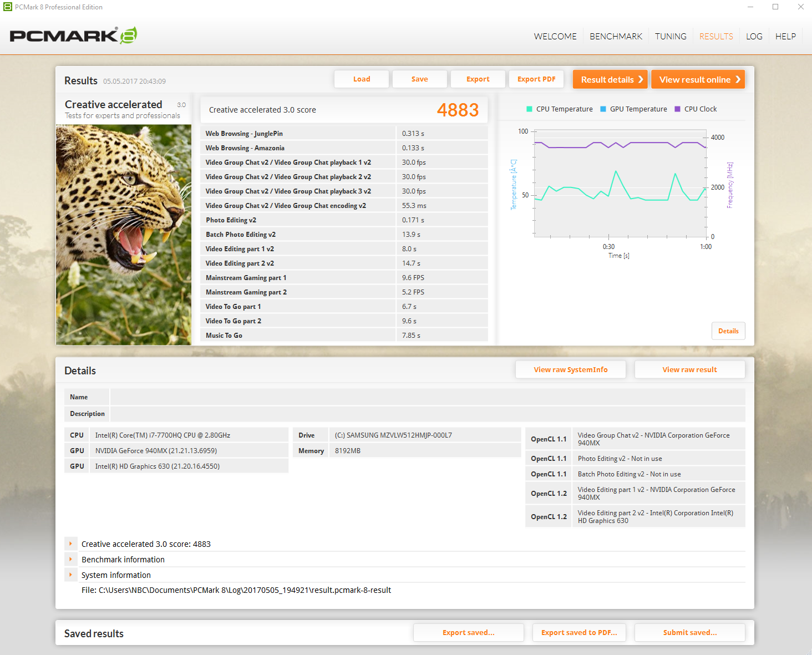Click the Load button

(362, 79)
